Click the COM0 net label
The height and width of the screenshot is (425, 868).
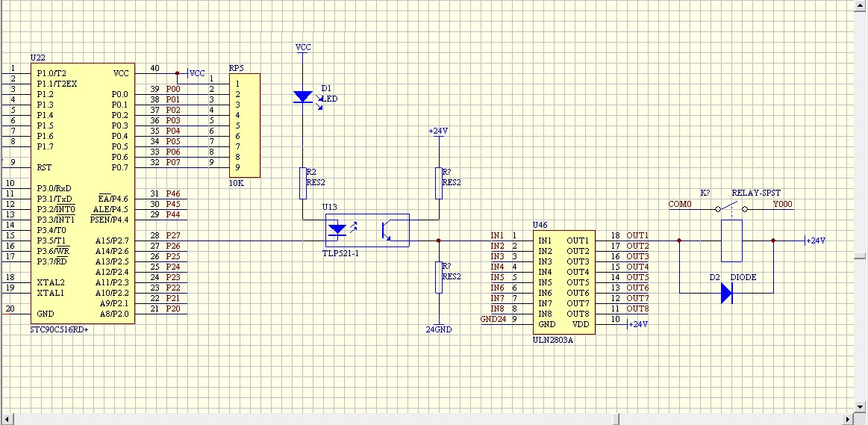pyautogui.click(x=680, y=204)
